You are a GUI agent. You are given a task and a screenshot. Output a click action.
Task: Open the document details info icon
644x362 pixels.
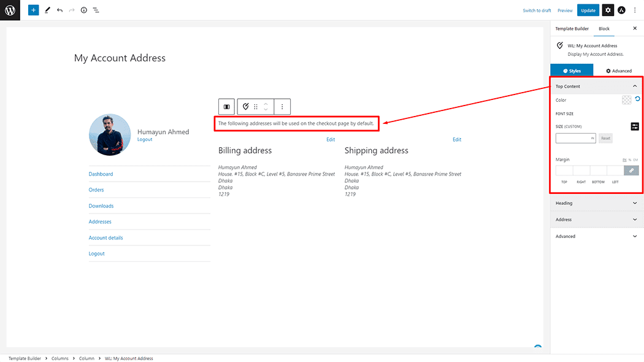point(84,10)
